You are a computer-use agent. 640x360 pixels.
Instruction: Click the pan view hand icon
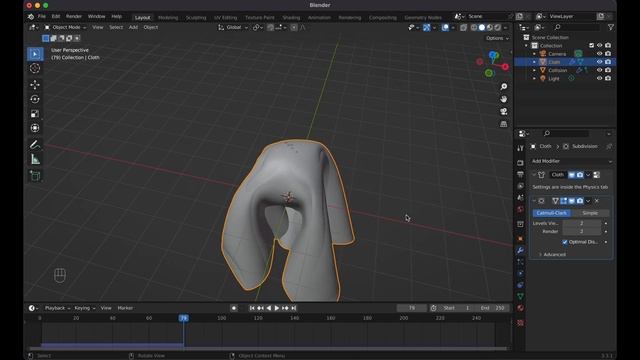coord(504,99)
